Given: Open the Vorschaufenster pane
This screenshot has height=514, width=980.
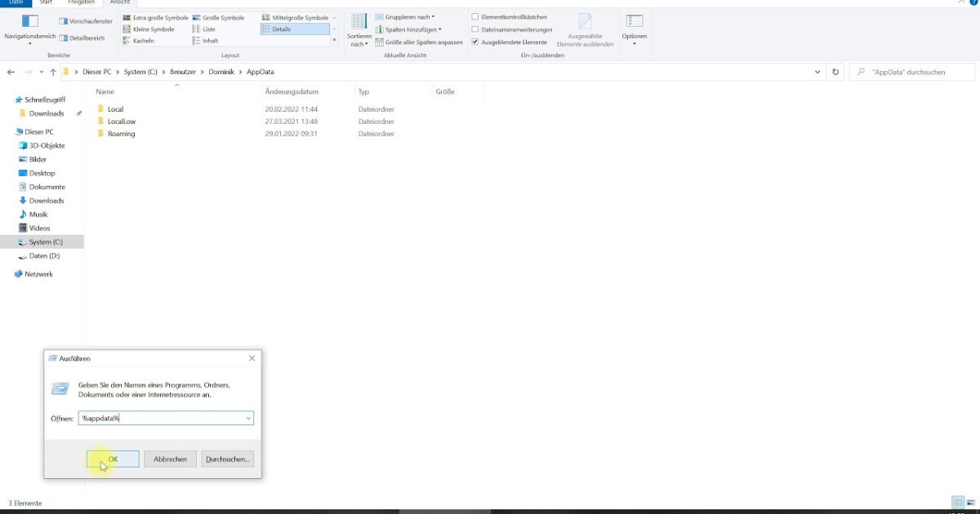Looking at the screenshot, I should (x=86, y=20).
